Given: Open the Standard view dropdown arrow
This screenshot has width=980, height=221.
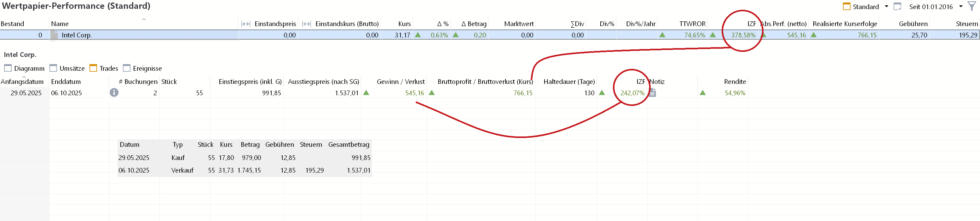Looking at the screenshot, I should tap(886, 7).
